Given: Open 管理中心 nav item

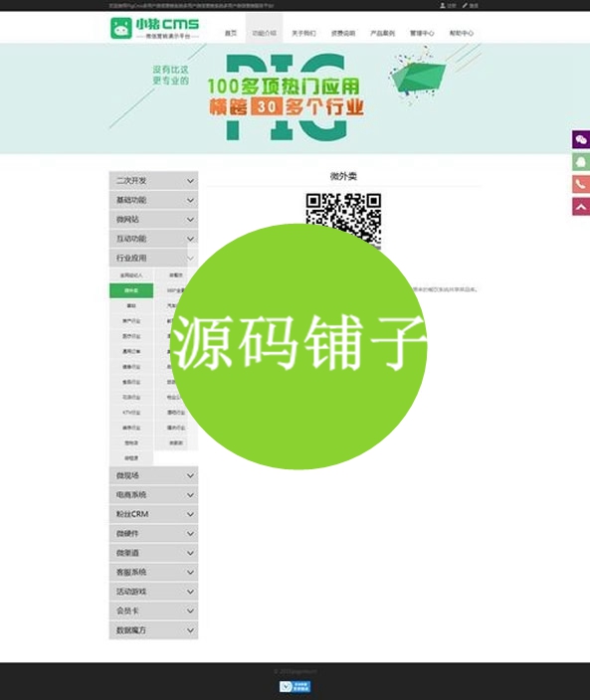Looking at the screenshot, I should tap(422, 33).
